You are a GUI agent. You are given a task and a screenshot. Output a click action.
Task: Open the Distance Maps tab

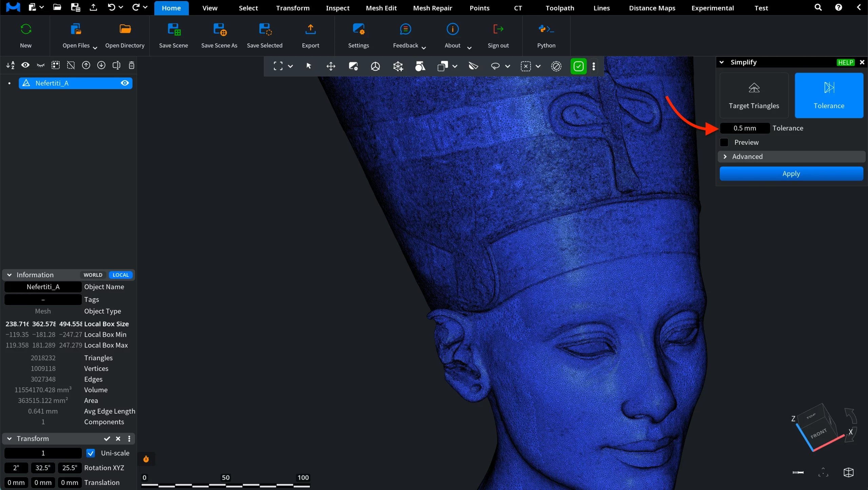(x=652, y=8)
